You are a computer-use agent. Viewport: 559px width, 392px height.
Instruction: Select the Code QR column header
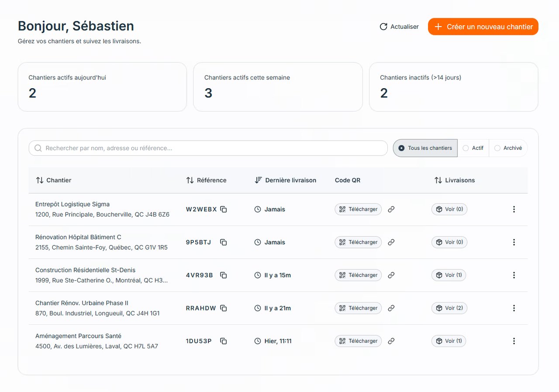tap(347, 180)
